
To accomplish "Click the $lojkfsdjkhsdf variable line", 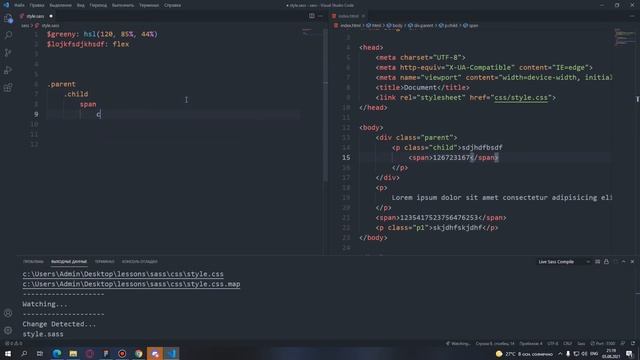I will click(88, 44).
